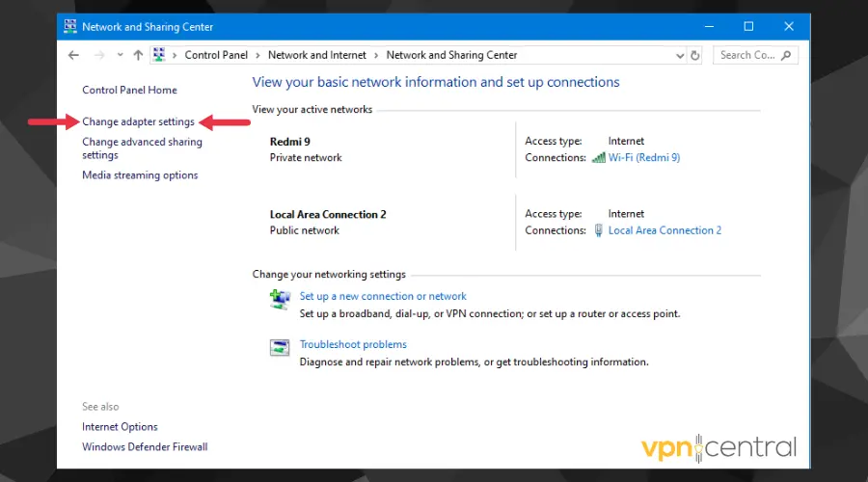Click the Back navigation arrow

pyautogui.click(x=73, y=55)
